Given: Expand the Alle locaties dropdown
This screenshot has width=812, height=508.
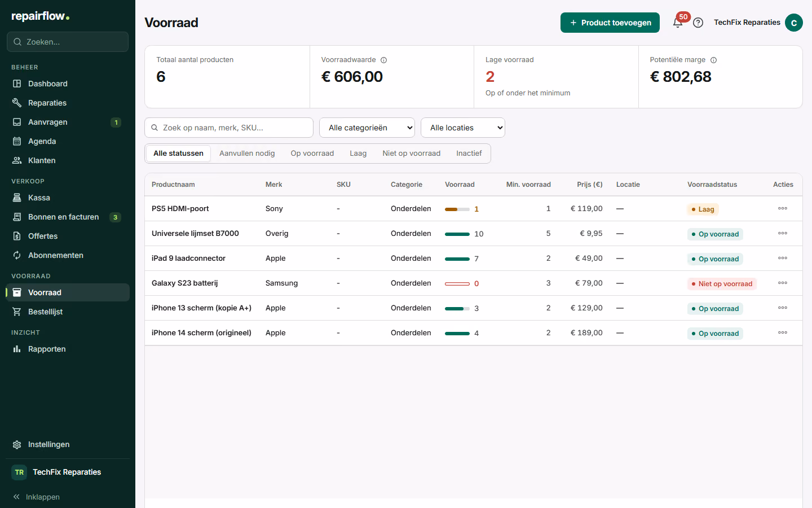Looking at the screenshot, I should tap(463, 128).
